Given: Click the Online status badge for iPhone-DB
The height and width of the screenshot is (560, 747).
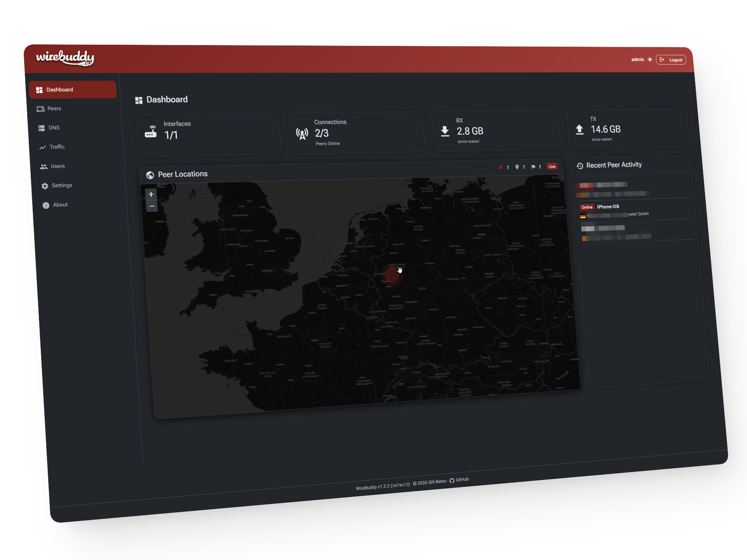Looking at the screenshot, I should click(587, 207).
